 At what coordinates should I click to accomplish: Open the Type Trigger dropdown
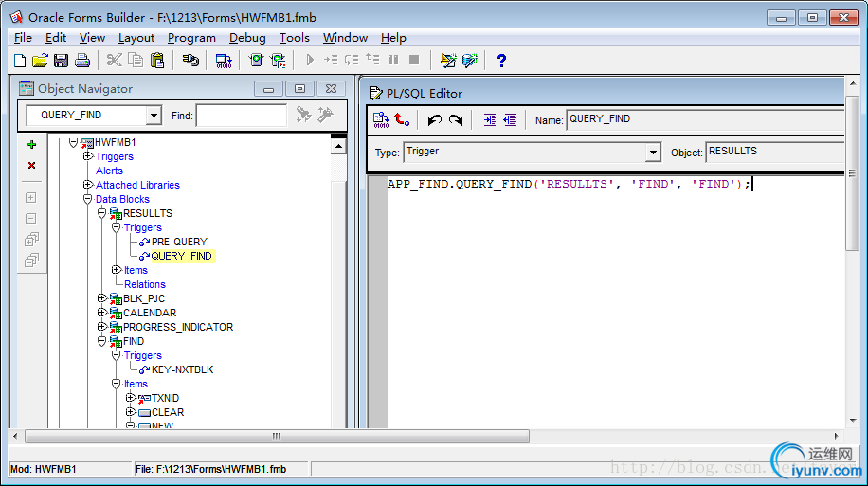[x=653, y=153]
